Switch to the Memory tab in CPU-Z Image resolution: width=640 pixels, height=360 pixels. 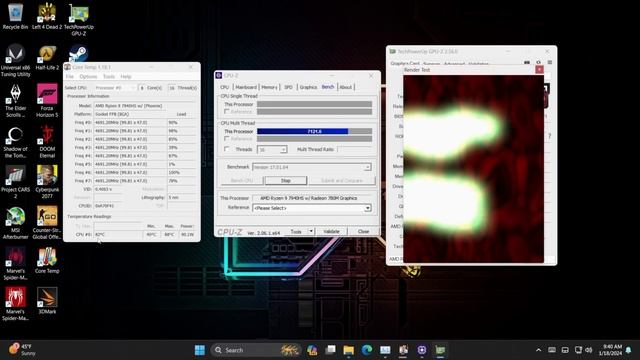269,87
